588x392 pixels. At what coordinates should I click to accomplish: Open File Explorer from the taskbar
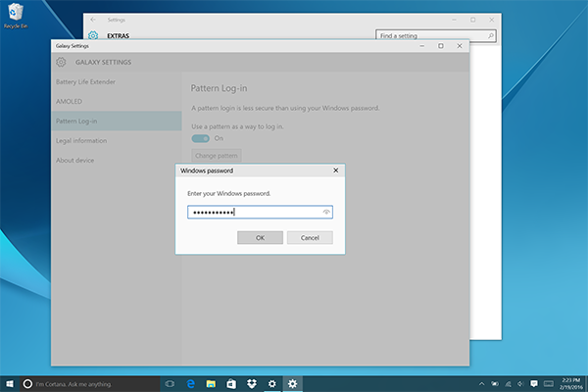pos(211,384)
